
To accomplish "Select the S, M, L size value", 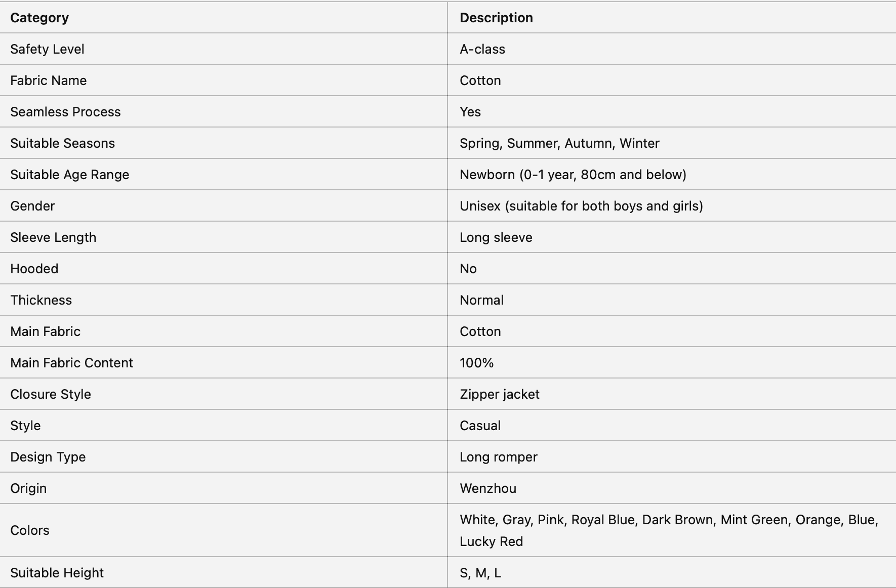I will (x=480, y=573).
